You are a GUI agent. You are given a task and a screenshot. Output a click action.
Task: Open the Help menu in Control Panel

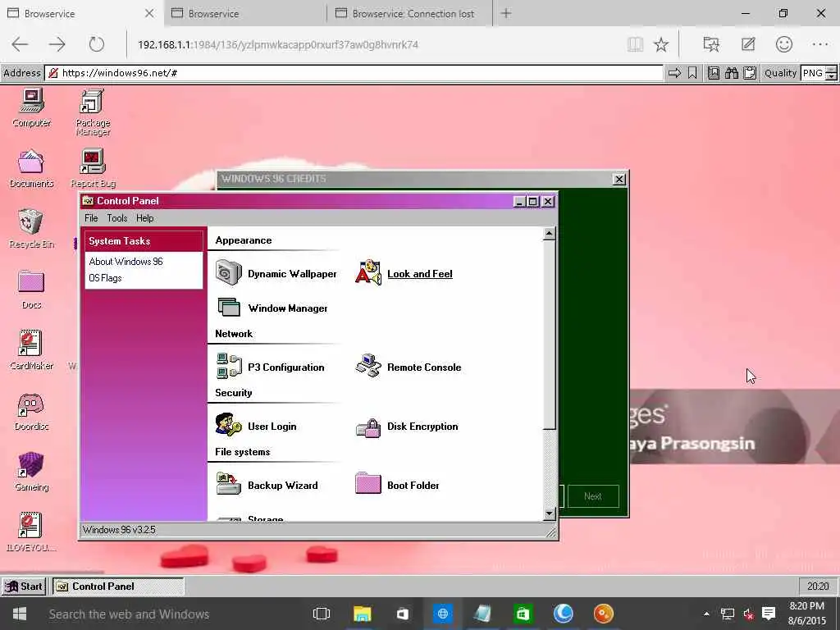(144, 218)
